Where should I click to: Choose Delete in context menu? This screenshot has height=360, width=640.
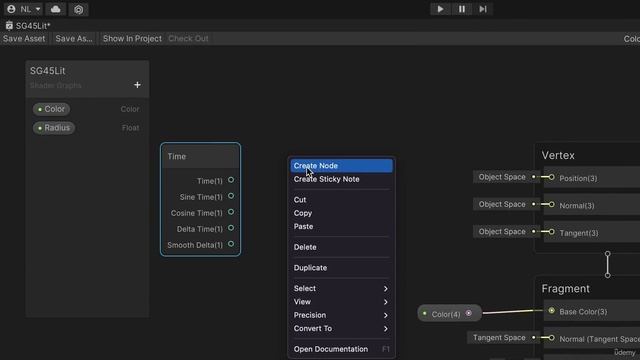pyautogui.click(x=341, y=247)
